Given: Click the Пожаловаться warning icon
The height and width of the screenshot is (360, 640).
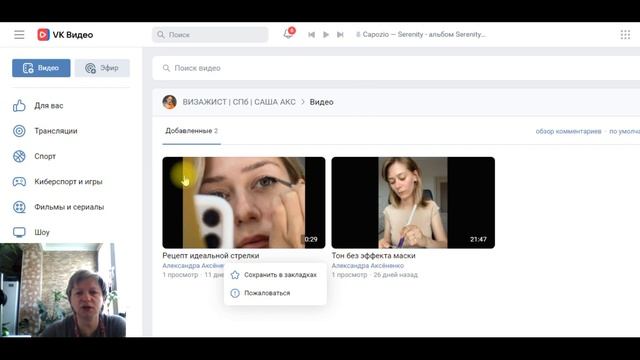Looking at the screenshot, I should (235, 293).
